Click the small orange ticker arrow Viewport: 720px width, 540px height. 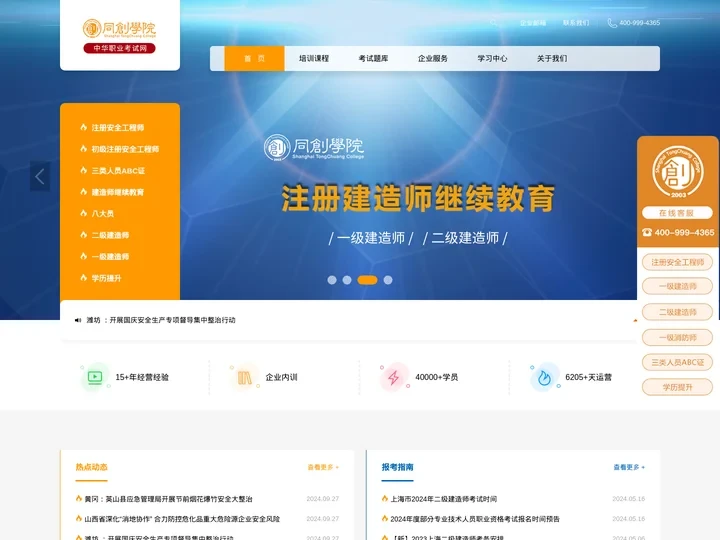click(x=635, y=320)
